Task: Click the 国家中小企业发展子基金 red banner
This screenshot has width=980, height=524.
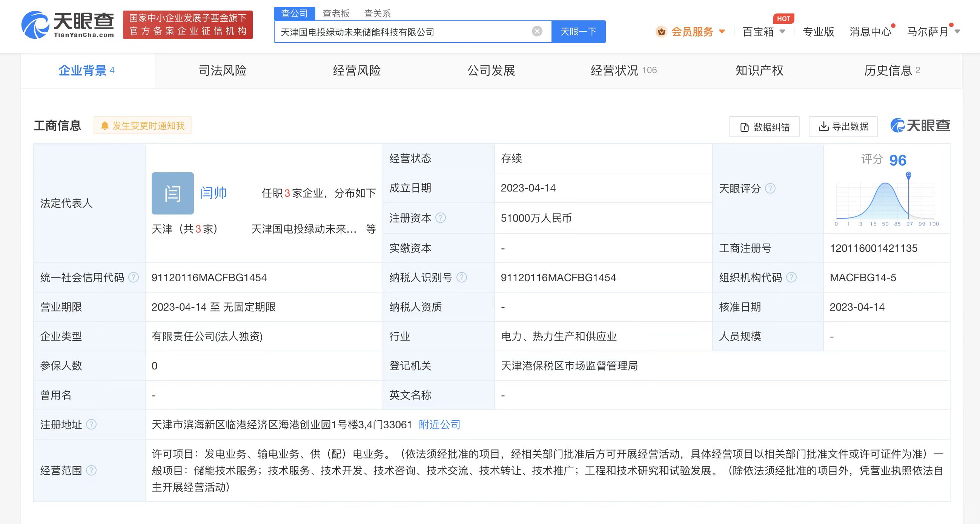Action: click(x=187, y=25)
